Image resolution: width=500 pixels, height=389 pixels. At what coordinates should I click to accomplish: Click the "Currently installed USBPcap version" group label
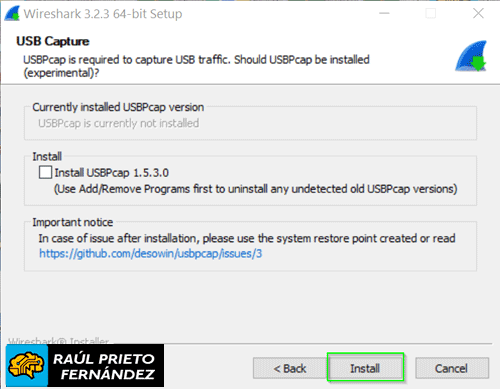pos(118,107)
